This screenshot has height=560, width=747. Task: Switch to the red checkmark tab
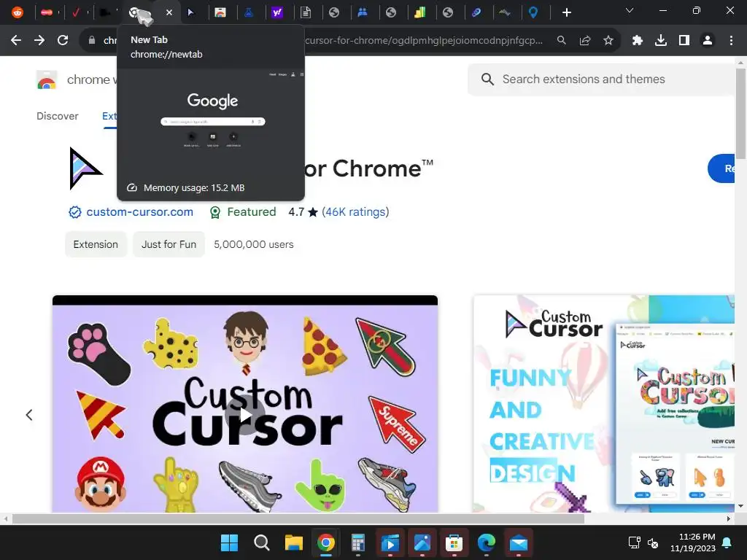click(x=76, y=12)
